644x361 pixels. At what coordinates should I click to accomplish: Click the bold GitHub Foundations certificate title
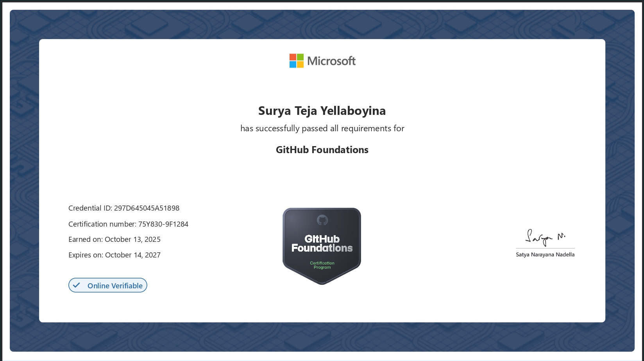[x=322, y=150]
